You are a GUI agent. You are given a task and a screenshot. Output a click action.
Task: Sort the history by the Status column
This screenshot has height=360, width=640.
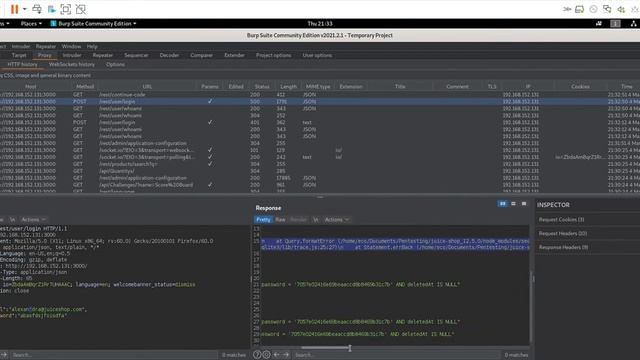click(x=262, y=87)
